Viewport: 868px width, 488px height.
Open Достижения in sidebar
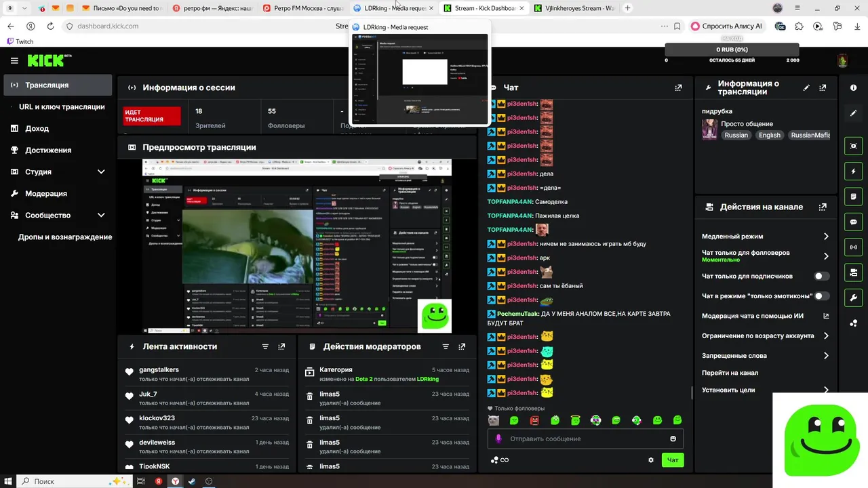tap(58, 150)
